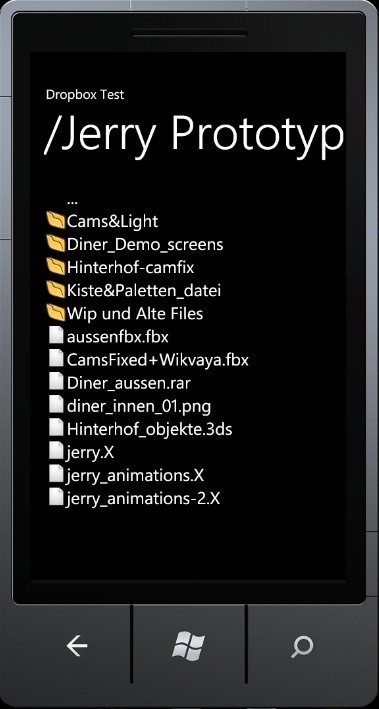
Task: Select jerry_animations-2.X file
Action: coord(143,498)
